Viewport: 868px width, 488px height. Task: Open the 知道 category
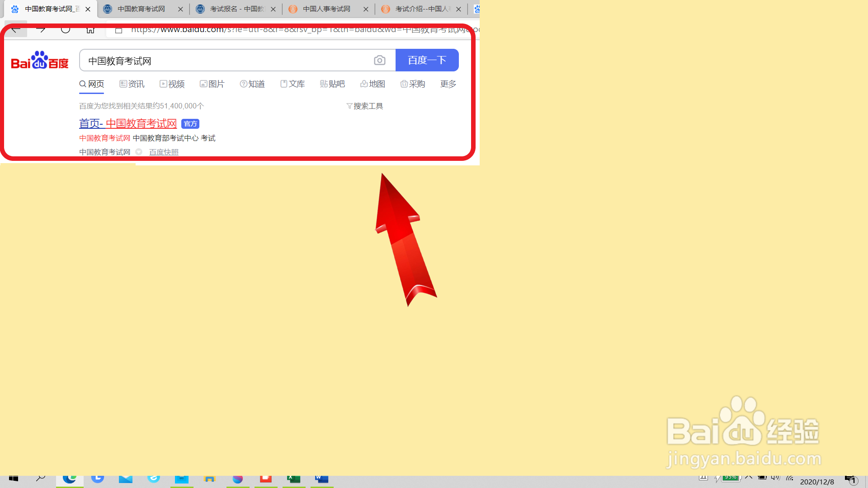[x=252, y=84]
